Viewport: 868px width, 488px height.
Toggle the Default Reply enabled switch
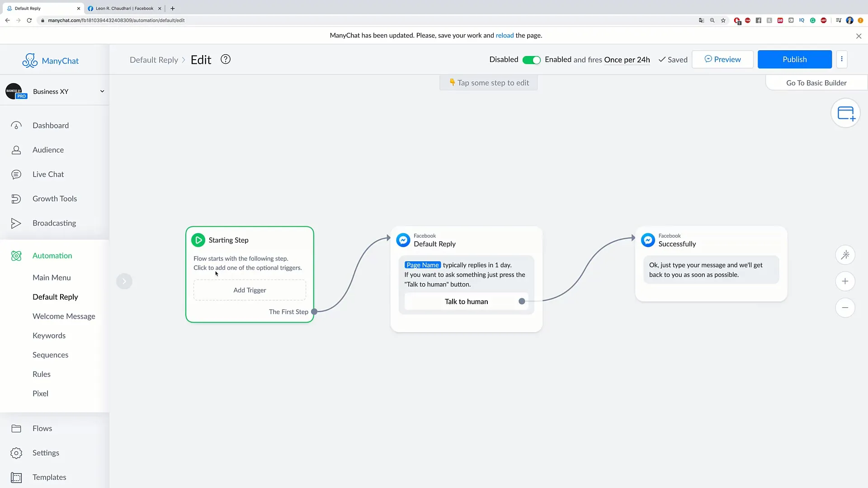click(531, 60)
